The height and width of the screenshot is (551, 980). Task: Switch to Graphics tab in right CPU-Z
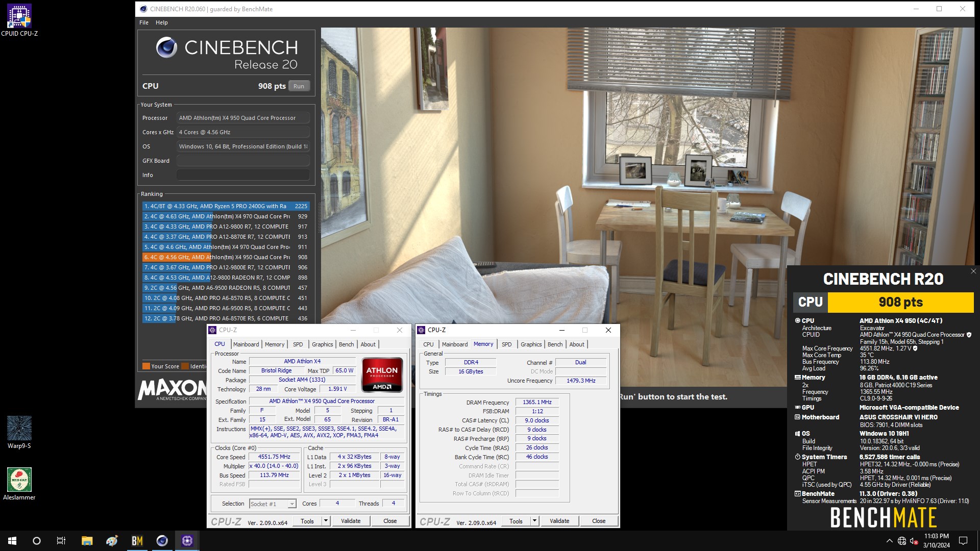531,344
